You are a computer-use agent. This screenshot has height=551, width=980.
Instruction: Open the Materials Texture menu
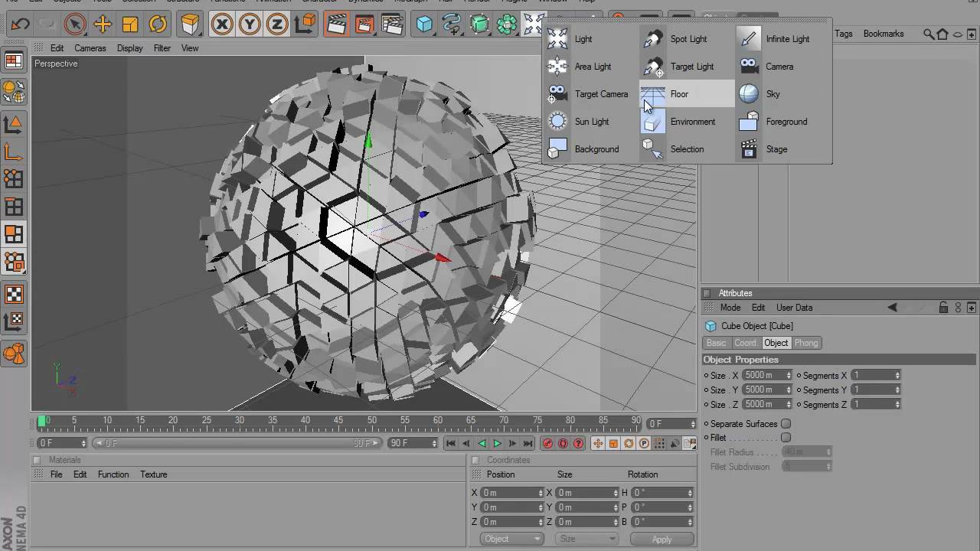click(154, 474)
